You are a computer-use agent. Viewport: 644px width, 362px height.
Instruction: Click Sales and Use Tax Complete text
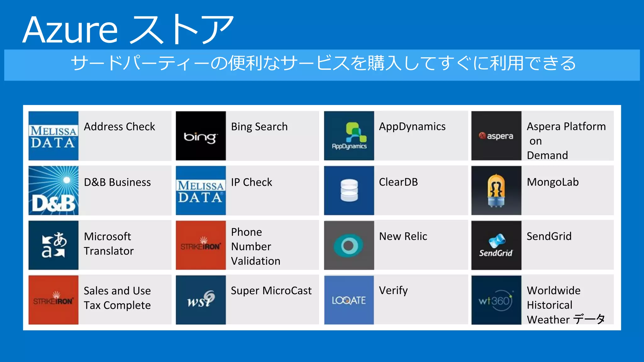tap(117, 298)
